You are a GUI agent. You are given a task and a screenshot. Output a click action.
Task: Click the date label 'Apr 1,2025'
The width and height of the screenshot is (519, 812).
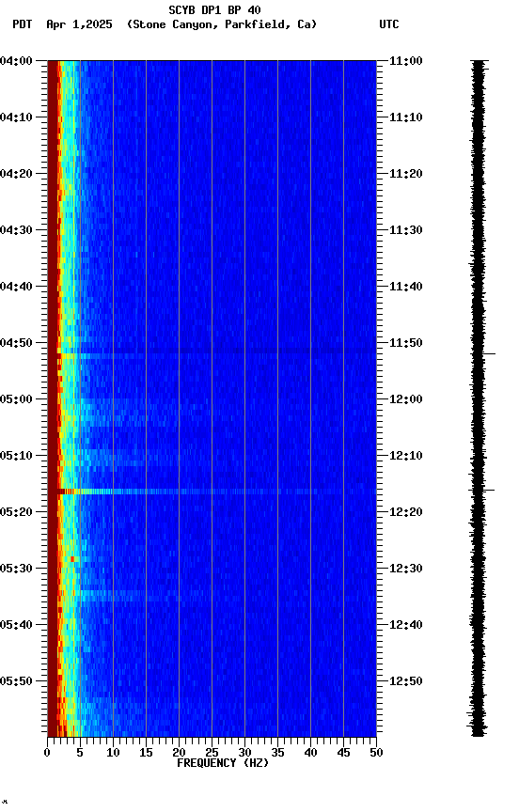pos(79,24)
